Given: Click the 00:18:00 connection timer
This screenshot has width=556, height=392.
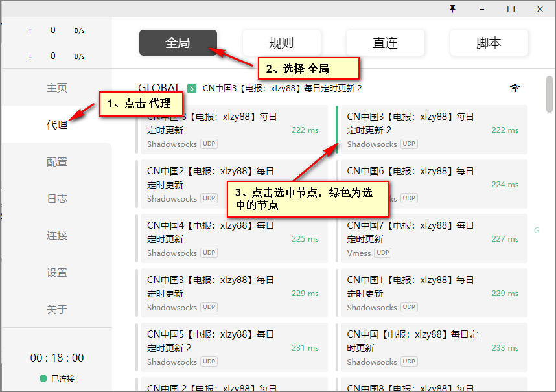Looking at the screenshot, I should coord(57,358).
